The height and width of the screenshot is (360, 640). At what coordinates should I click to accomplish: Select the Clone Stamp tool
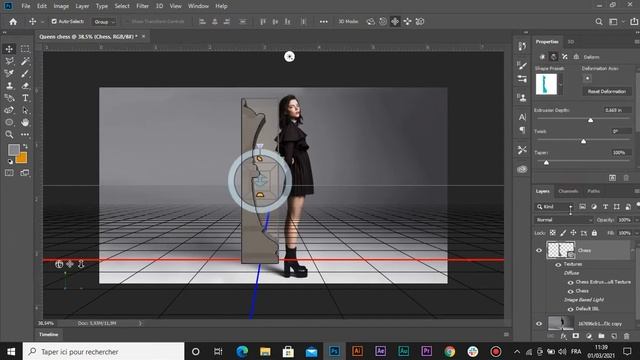click(9, 86)
